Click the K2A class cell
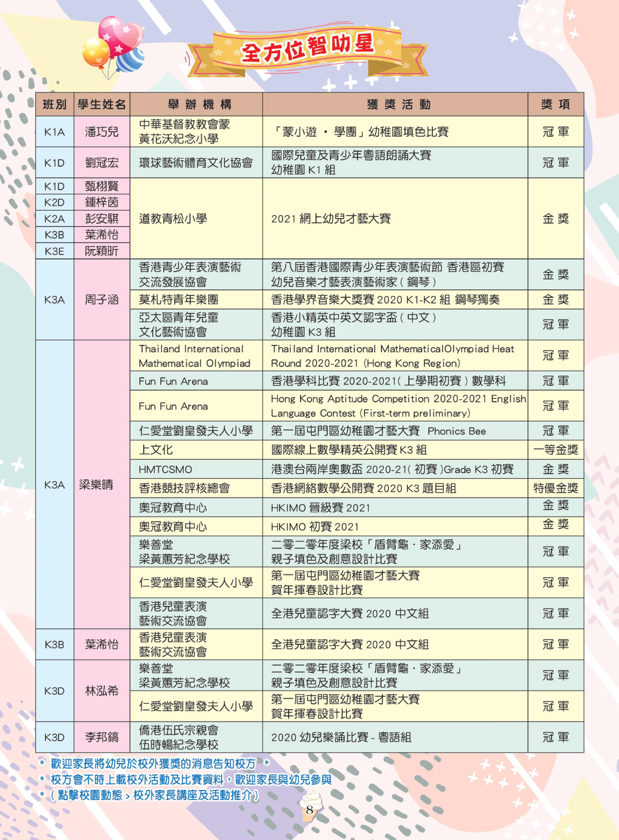 pos(55,218)
